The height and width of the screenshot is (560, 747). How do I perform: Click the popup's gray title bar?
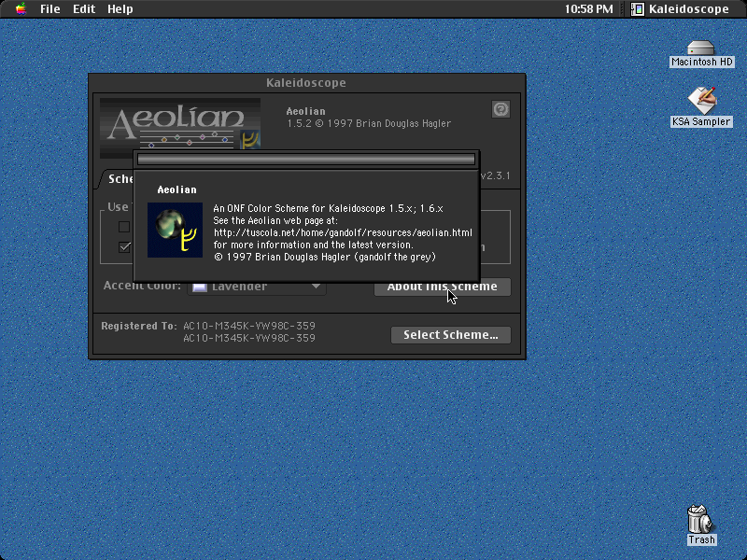[x=306, y=159]
